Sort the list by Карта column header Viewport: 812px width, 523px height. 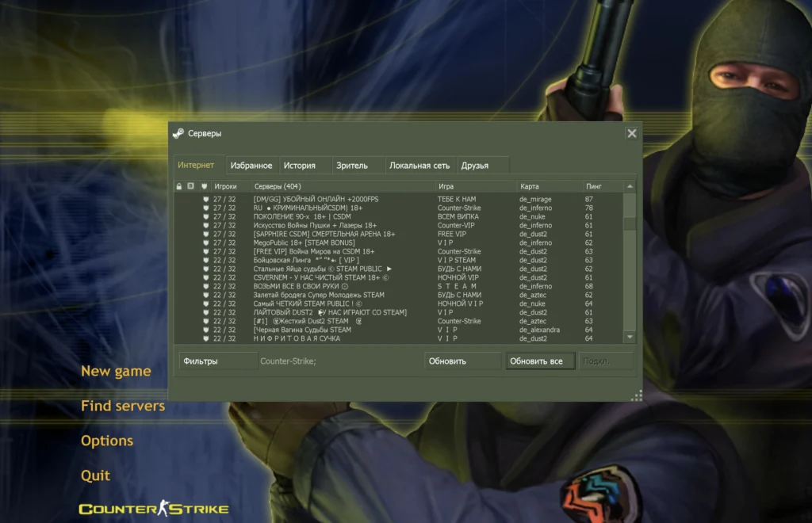coord(547,186)
